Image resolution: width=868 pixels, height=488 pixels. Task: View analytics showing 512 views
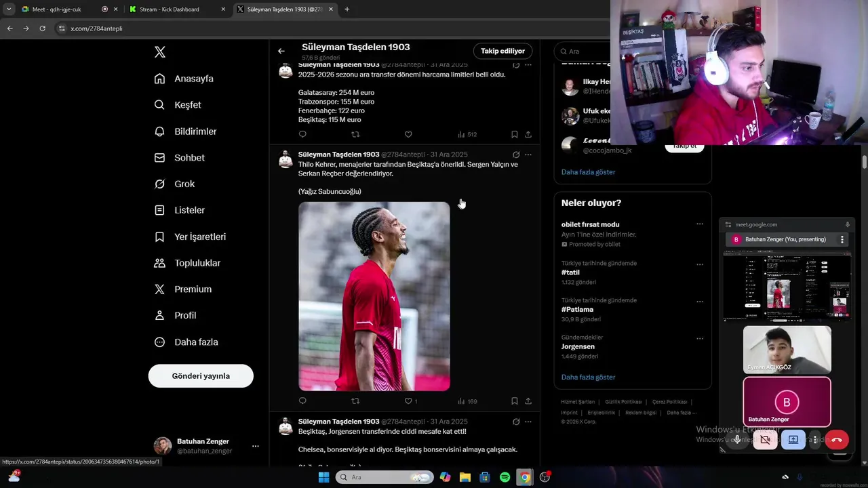point(467,134)
